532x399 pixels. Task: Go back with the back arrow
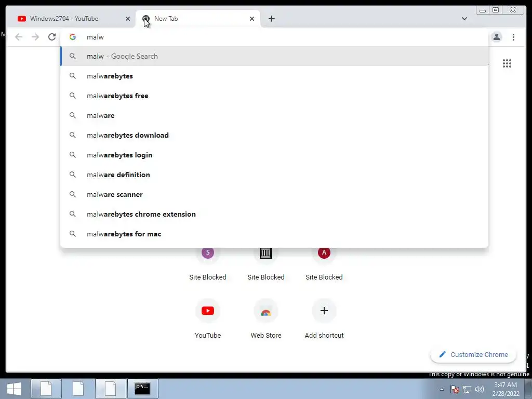point(19,37)
